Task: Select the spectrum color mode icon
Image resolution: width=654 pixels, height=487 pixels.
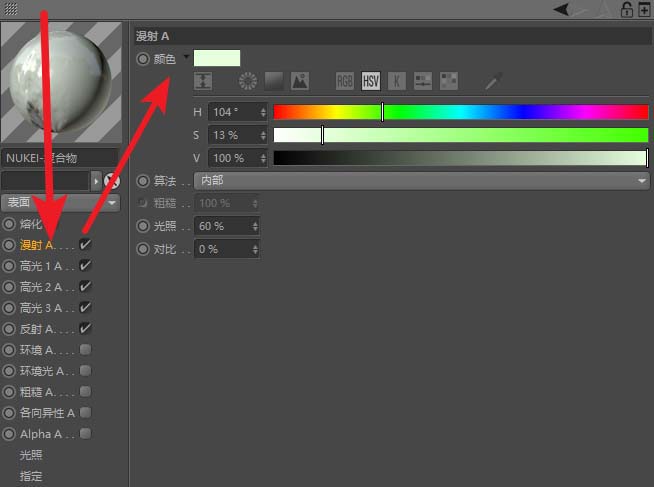Action: point(274,81)
